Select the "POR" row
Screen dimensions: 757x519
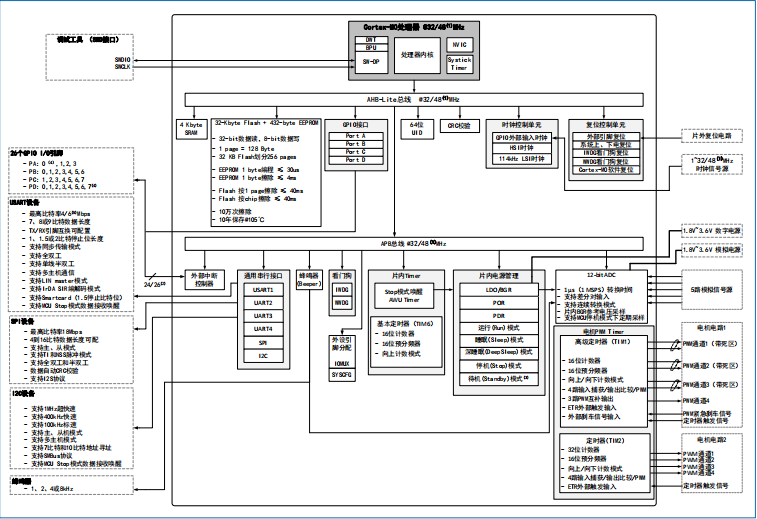[499, 303]
